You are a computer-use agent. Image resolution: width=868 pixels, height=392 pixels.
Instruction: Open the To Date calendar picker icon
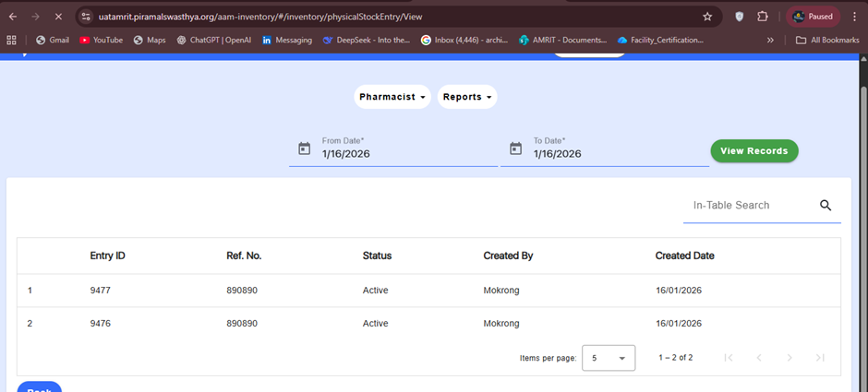tap(516, 148)
